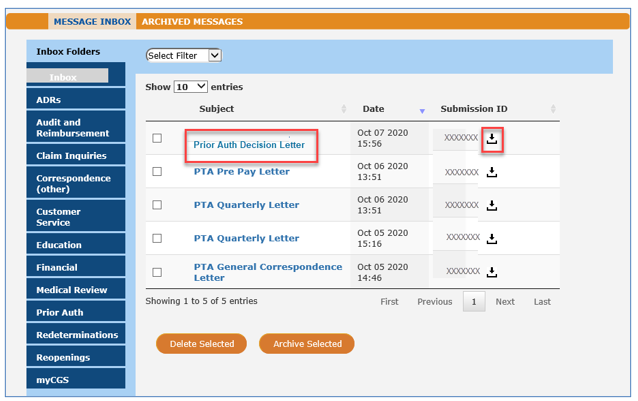Sort by Subject column arrows
The height and width of the screenshot is (401, 638).
(x=343, y=109)
